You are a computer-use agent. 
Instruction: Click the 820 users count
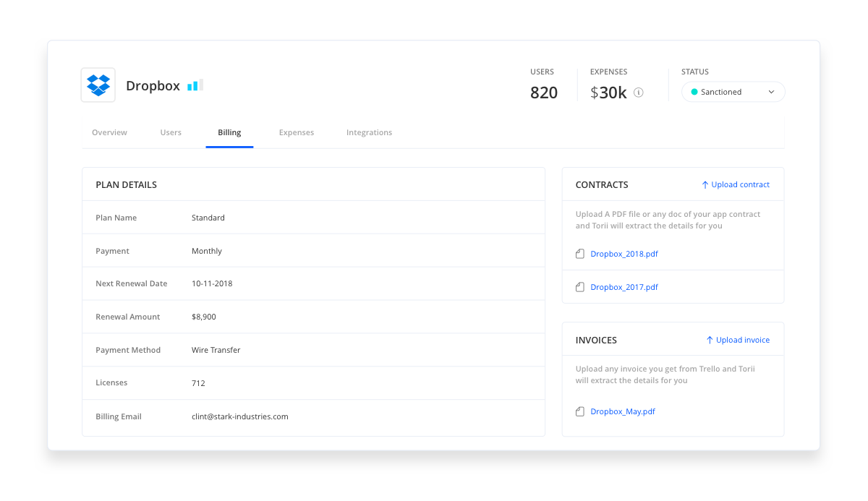click(x=544, y=93)
